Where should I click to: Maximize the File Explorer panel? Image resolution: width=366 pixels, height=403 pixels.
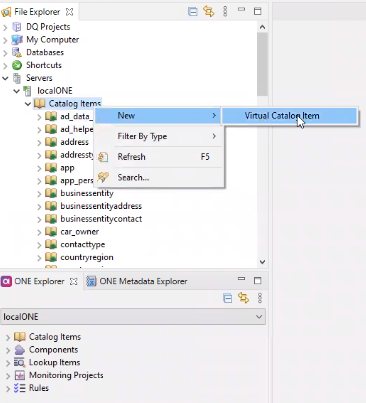257,11
